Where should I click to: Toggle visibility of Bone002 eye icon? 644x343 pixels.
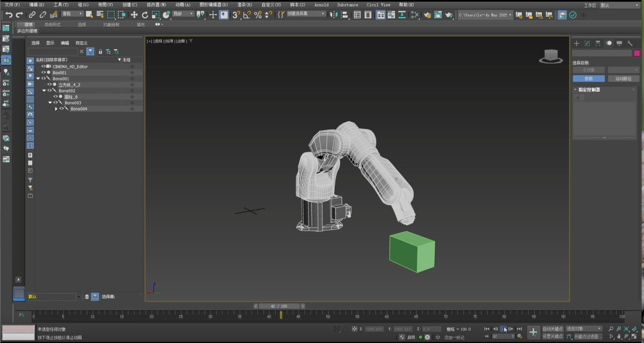[49, 91]
